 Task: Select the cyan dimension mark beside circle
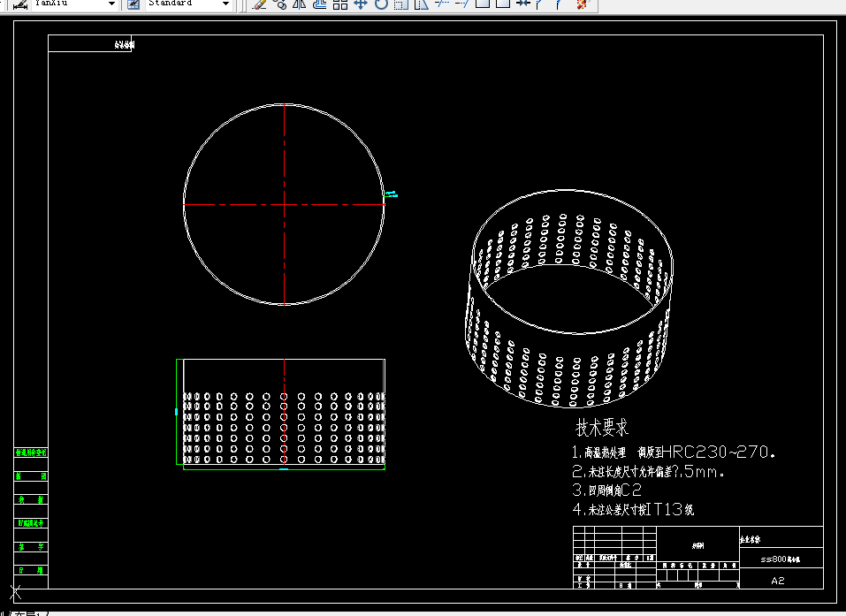click(x=391, y=194)
